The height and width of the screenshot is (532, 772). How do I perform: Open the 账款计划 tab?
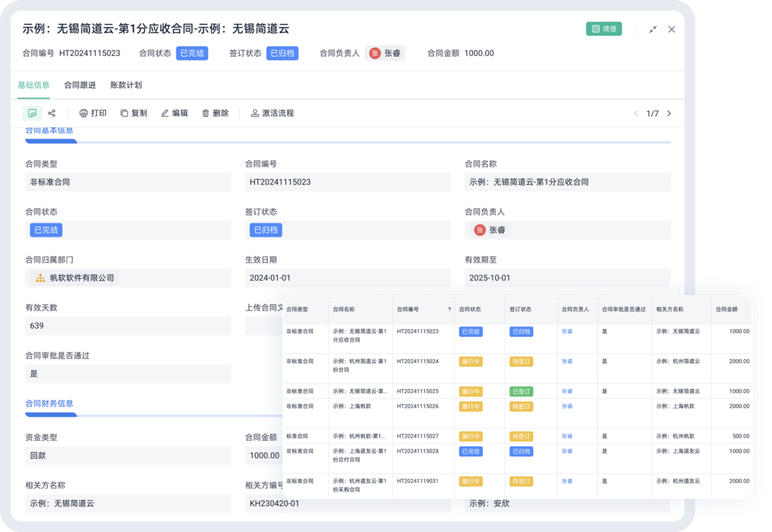tap(126, 85)
